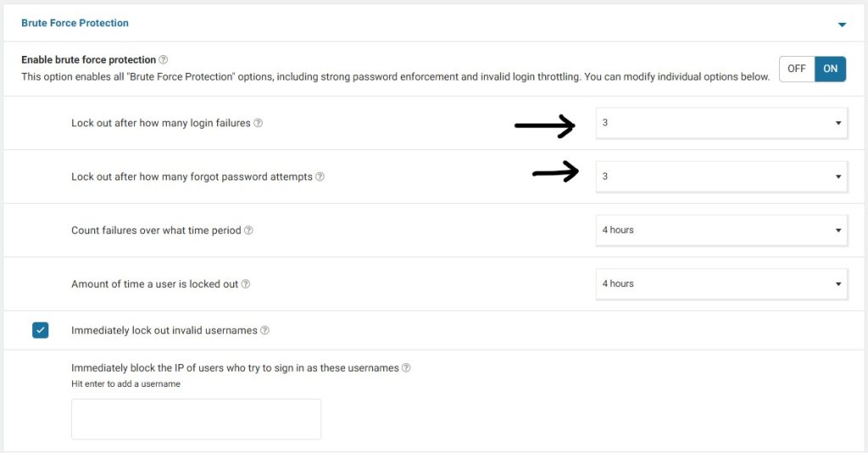This screenshot has height=453, width=868.
Task: Show help for Count failures time period
Action: (249, 230)
